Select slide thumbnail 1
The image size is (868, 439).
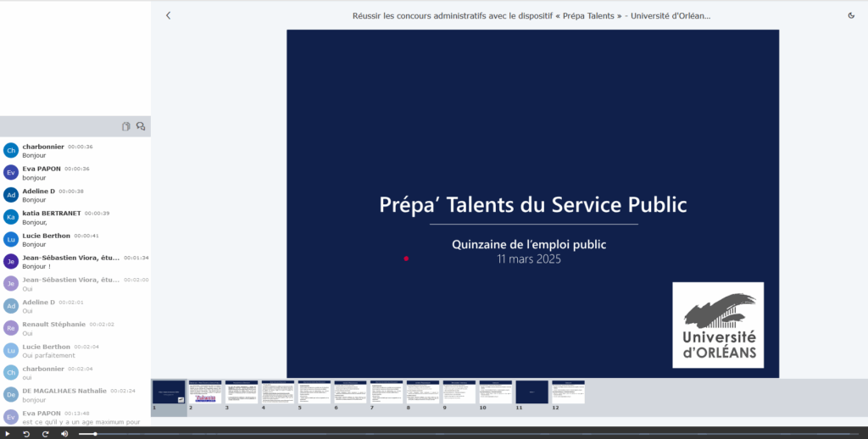(x=169, y=392)
